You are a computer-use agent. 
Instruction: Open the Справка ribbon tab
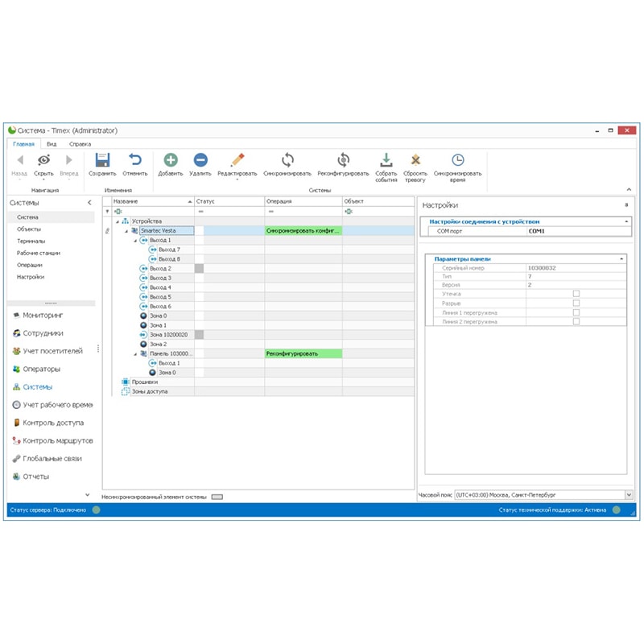click(80, 143)
